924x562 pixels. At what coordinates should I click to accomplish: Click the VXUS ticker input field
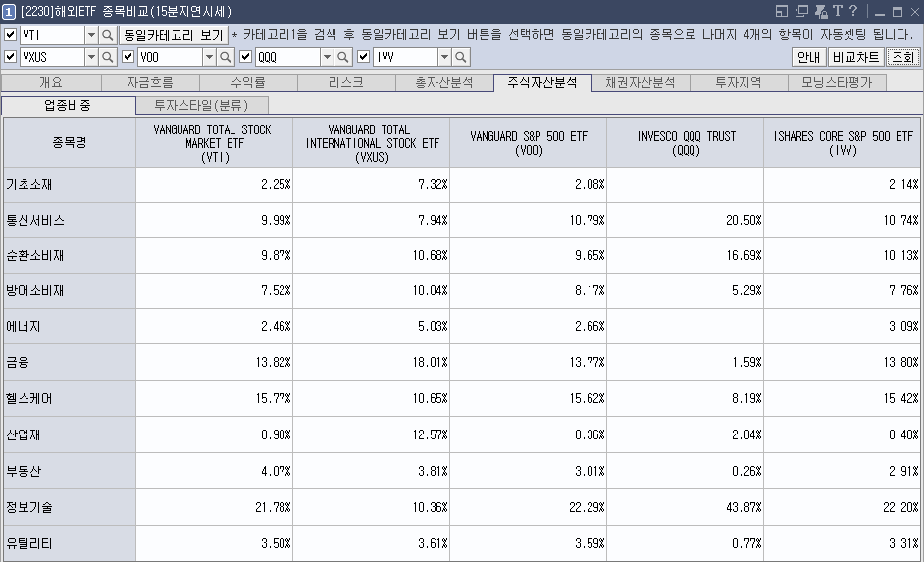pyautogui.click(x=52, y=57)
